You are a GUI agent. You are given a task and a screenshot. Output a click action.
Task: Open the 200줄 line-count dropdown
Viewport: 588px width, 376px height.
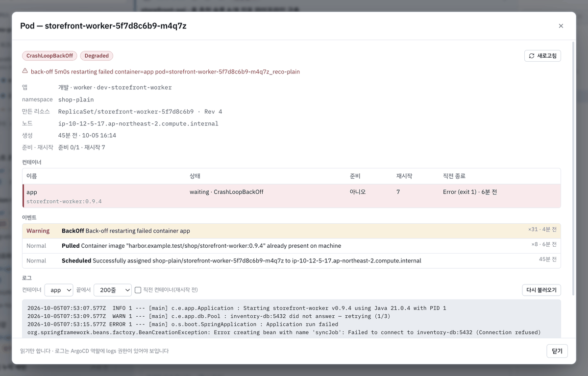click(x=113, y=290)
